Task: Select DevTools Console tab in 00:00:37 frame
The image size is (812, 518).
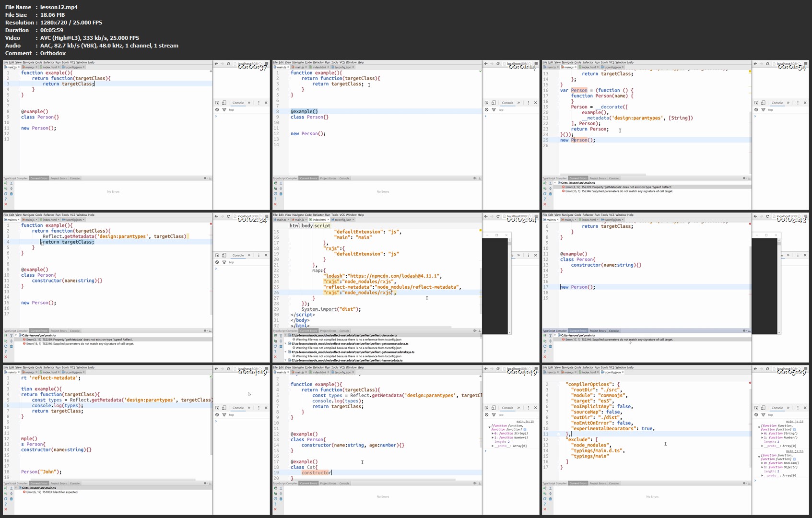Action: coord(238,103)
